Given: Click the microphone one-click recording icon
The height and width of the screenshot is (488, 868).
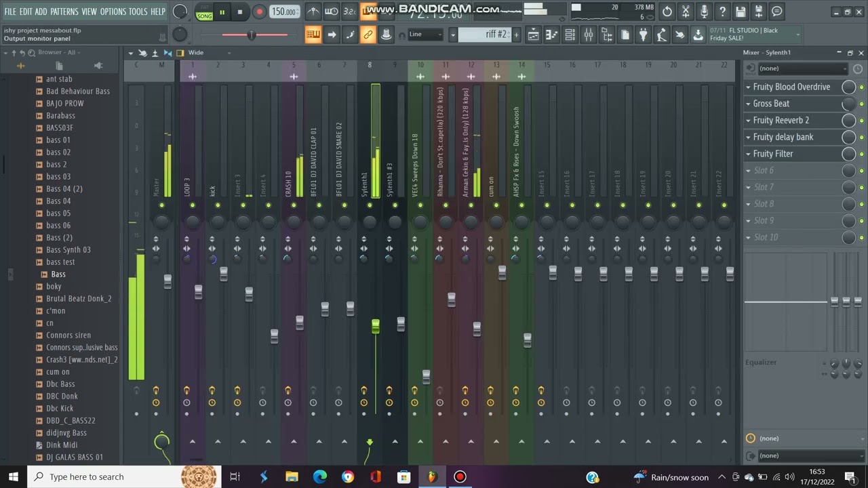Looking at the screenshot, I should [704, 12].
